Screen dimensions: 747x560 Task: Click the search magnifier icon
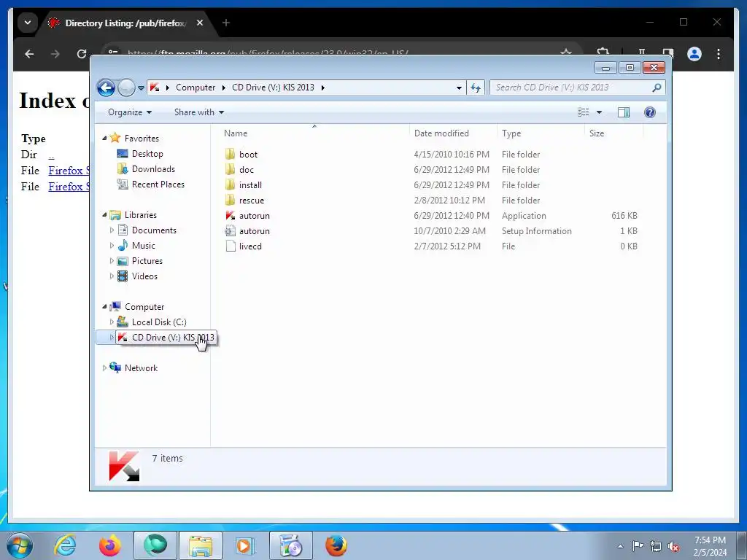657,87
